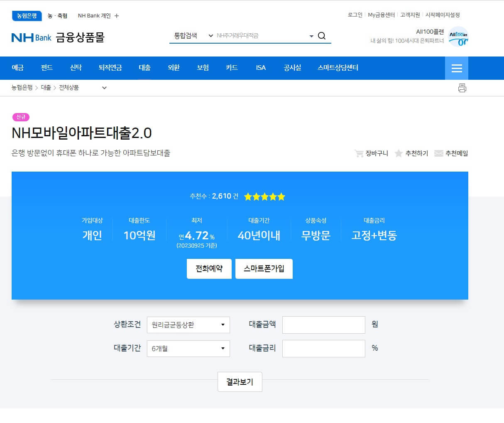Focus the 대출금액 input field
This screenshot has height=423, width=504.
coord(324,325)
